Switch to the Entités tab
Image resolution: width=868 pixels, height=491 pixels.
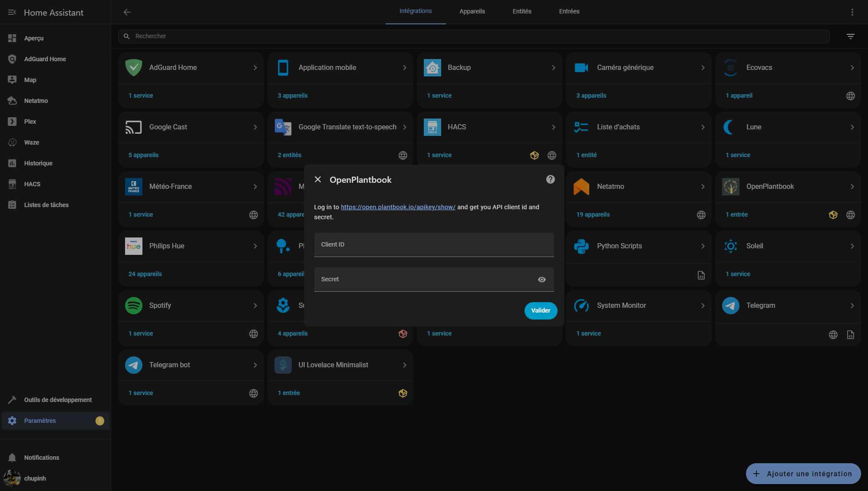pyautogui.click(x=521, y=12)
